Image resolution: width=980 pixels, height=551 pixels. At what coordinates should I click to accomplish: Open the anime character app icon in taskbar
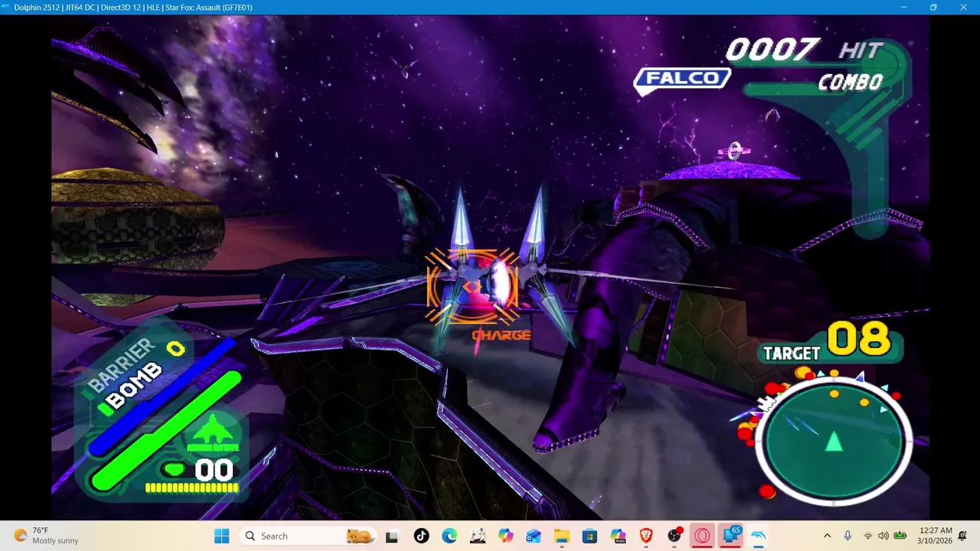[x=478, y=536]
